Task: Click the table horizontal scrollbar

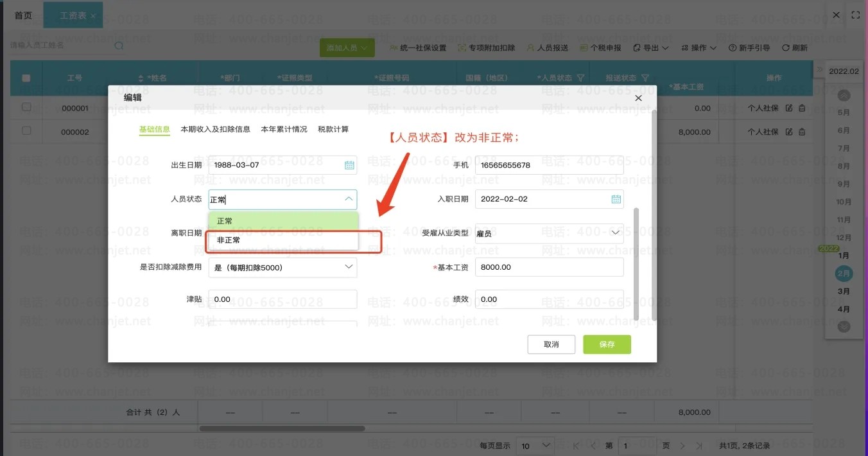Action: pos(282,428)
